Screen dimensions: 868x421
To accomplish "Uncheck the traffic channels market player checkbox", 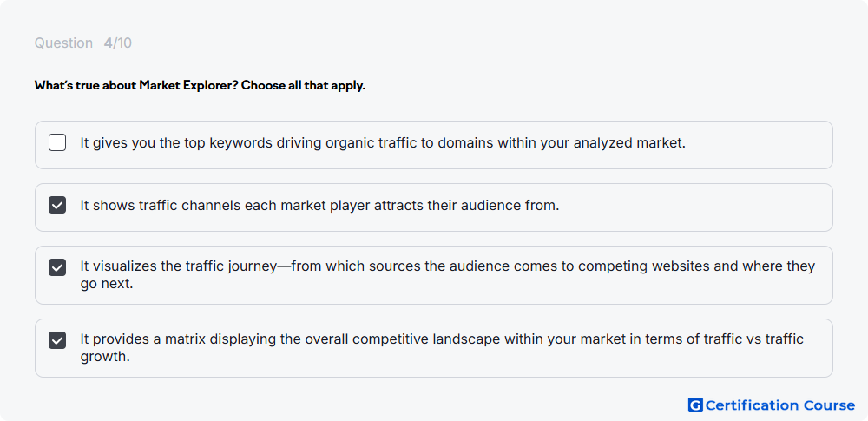I will pyautogui.click(x=57, y=206).
